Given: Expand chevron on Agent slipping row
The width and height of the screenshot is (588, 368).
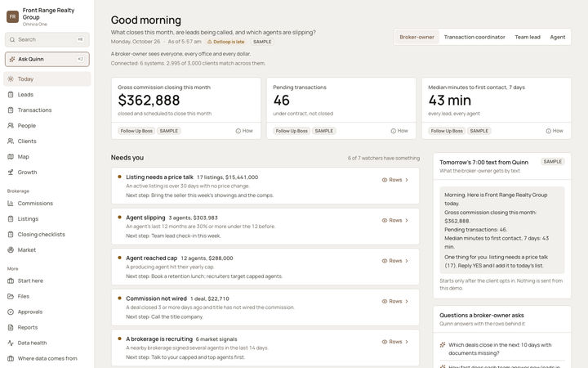Looking at the screenshot, I should pos(407,221).
